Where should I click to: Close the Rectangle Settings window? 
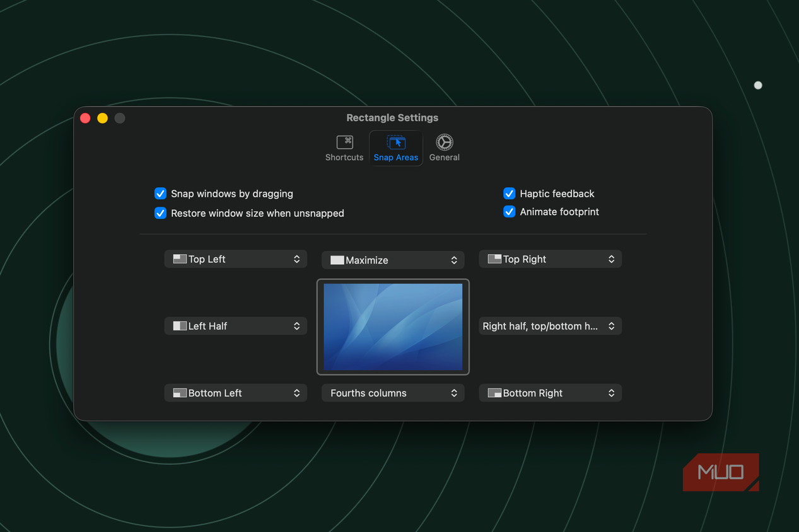85,118
